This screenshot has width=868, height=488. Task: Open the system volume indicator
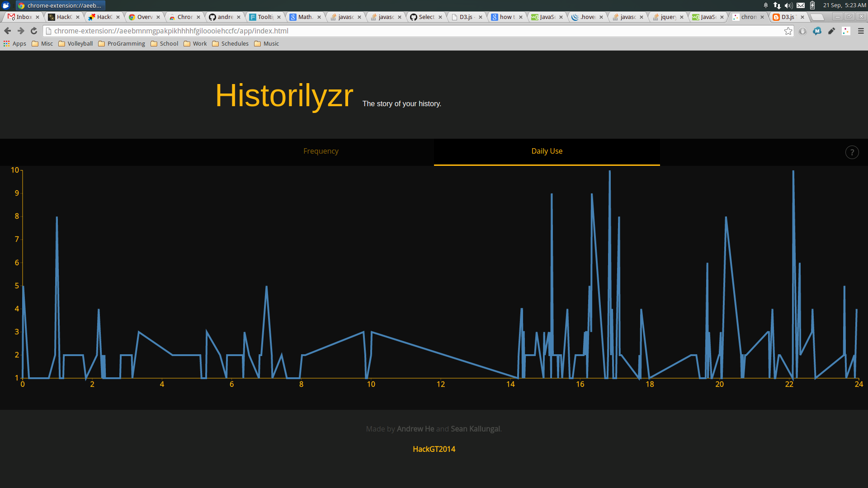pos(788,5)
